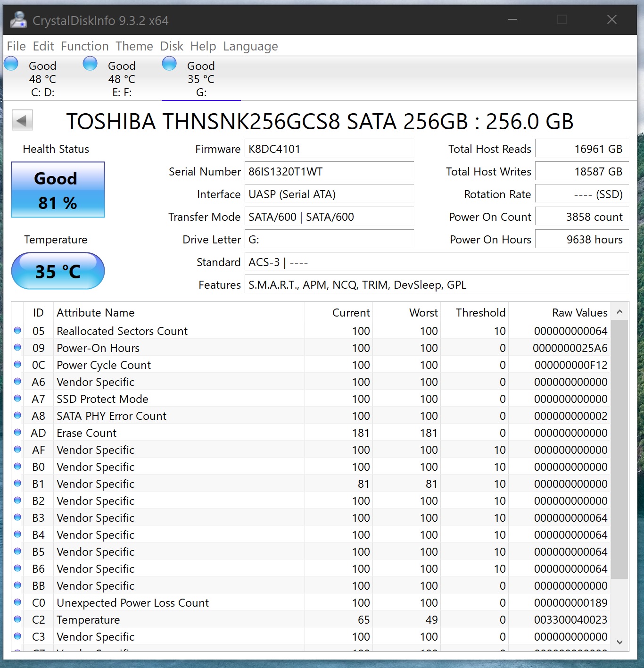Click the scrollbar down arrow in attribute list
This screenshot has height=668, width=644.
(619, 642)
